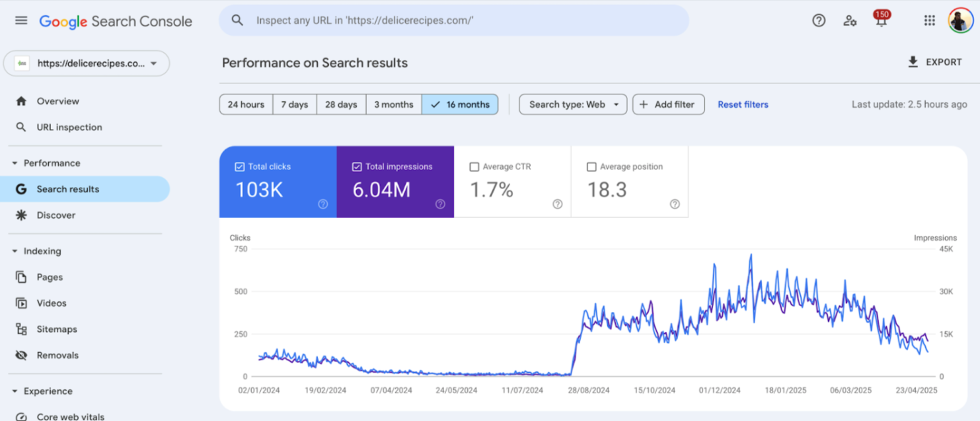This screenshot has height=421, width=980.
Task: Click the Reset filters link
Action: pos(742,104)
